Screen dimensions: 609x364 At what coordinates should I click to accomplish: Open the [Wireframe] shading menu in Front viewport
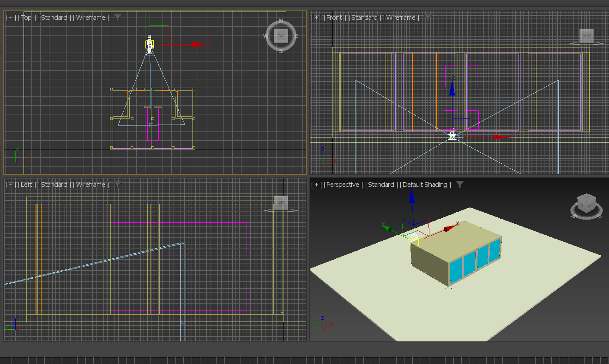click(x=400, y=18)
